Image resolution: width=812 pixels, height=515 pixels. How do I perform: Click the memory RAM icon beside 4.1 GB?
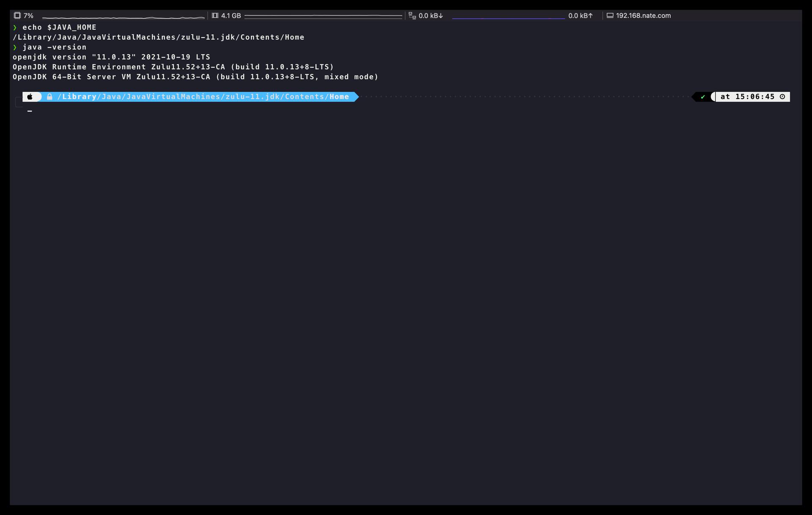point(215,16)
